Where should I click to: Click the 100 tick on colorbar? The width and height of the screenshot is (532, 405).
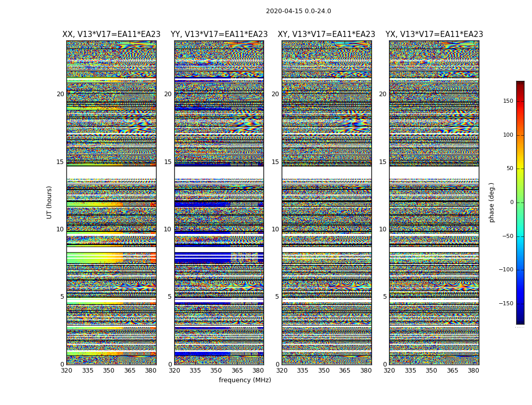(x=508, y=135)
